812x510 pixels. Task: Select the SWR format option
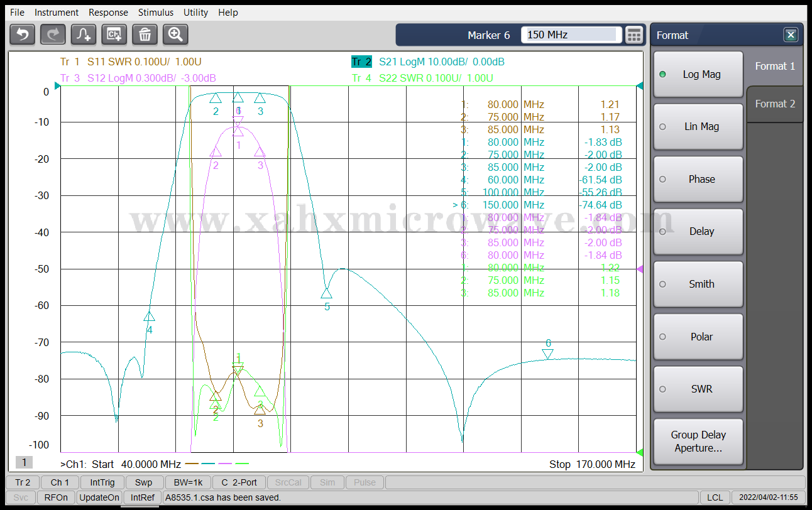[698, 389]
